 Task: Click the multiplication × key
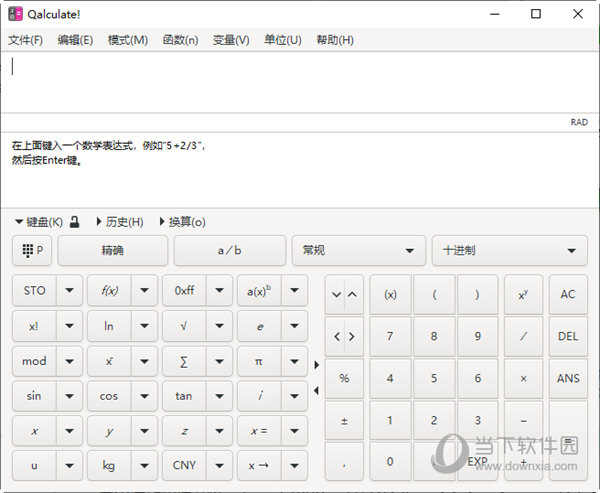pyautogui.click(x=523, y=378)
